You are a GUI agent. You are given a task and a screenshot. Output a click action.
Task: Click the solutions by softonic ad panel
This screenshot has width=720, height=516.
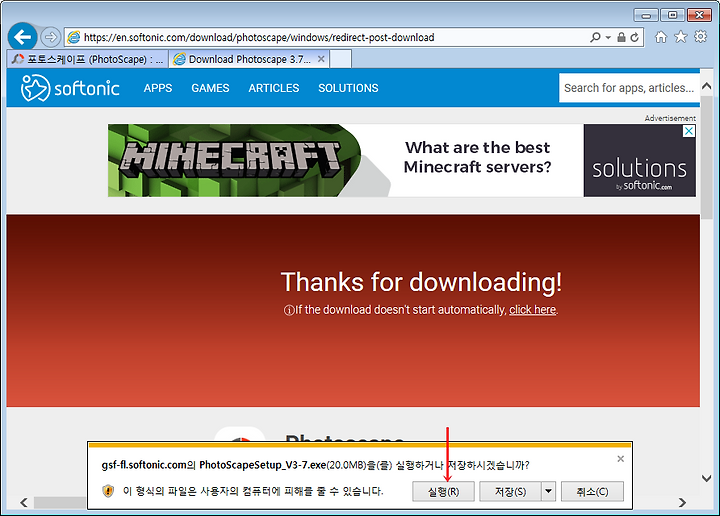pos(640,160)
